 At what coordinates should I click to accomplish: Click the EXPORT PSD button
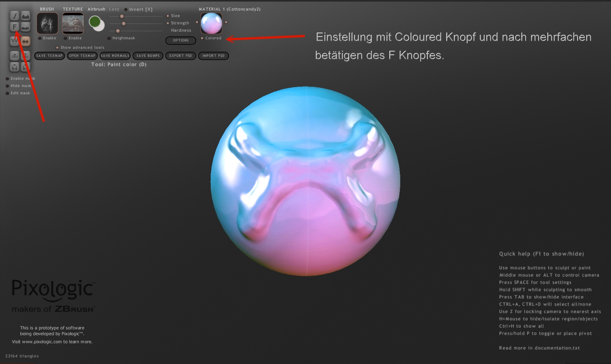point(181,56)
